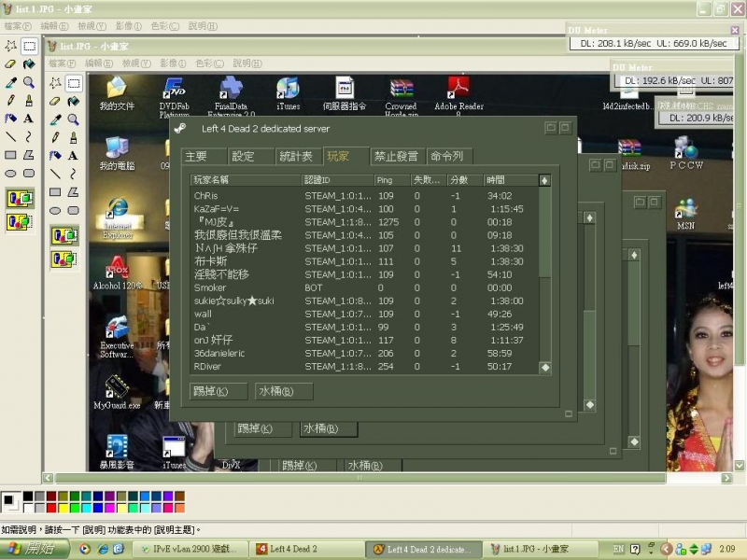Enable transparent selection option in leftmost toolbox
The image size is (747, 560).
tap(20, 221)
